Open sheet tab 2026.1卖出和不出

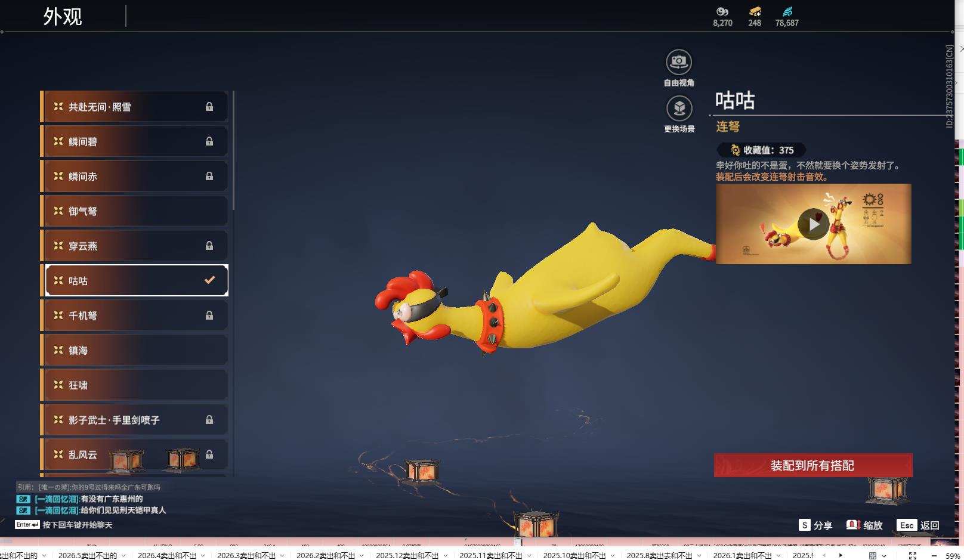pos(742,555)
